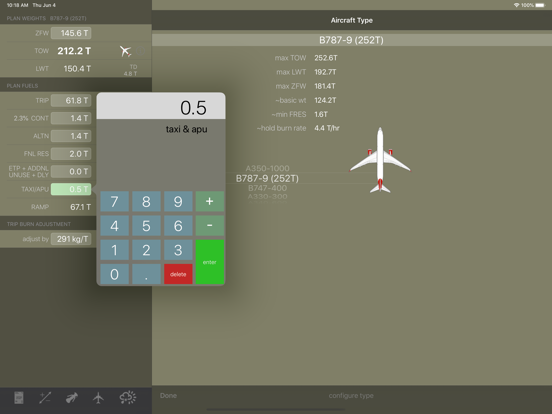552x414 pixels.
Task: Choose B787-9 (252T) in the aircraft picker
Action: (x=267, y=178)
